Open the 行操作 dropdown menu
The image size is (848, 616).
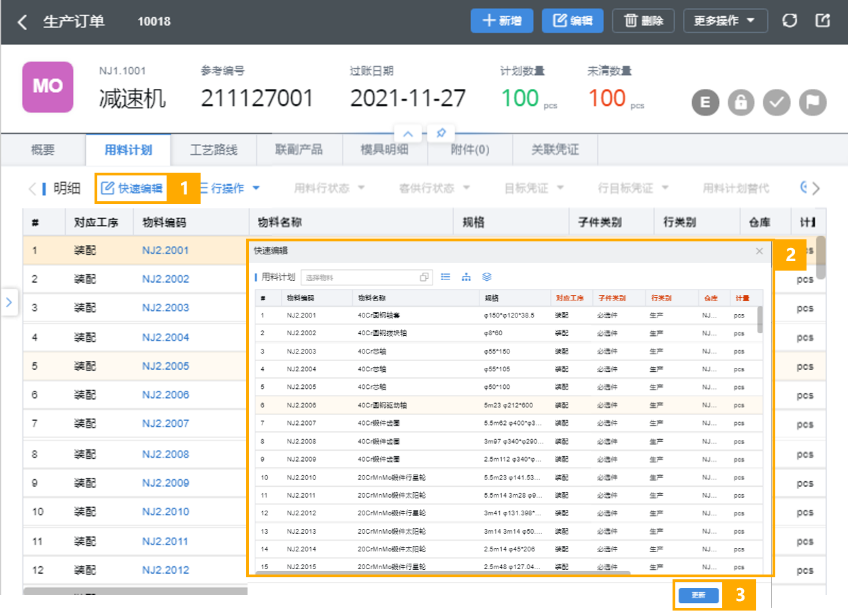pos(230,188)
